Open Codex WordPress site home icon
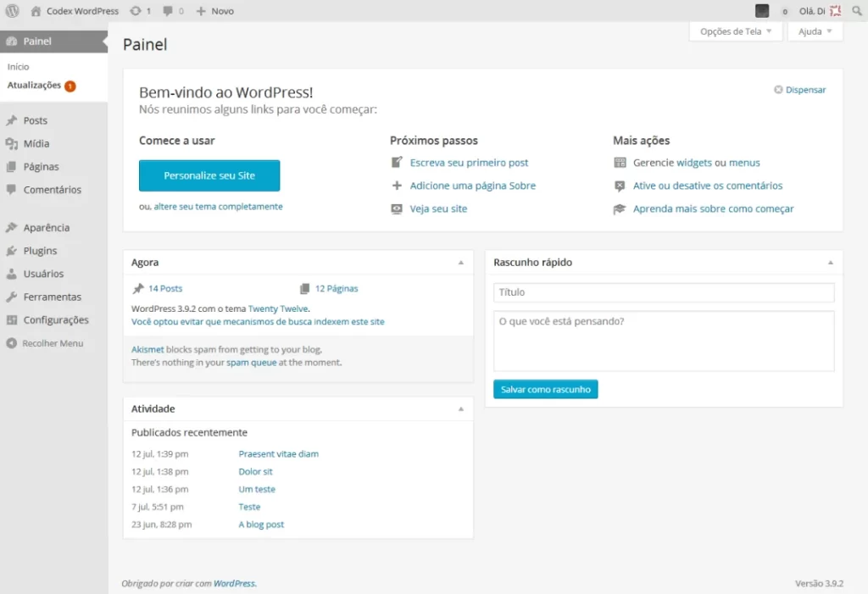This screenshot has height=594, width=868. click(36, 10)
